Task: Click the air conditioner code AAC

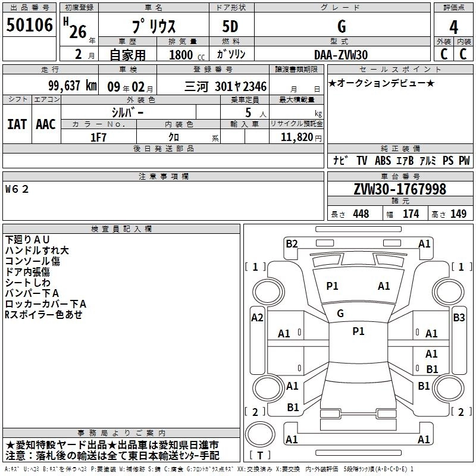Action: coord(46,124)
